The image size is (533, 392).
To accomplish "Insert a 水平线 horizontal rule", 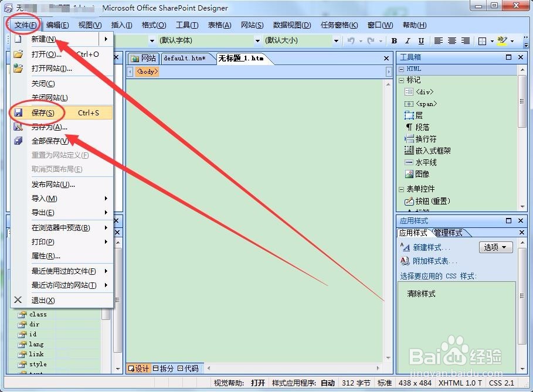I will tap(420, 162).
